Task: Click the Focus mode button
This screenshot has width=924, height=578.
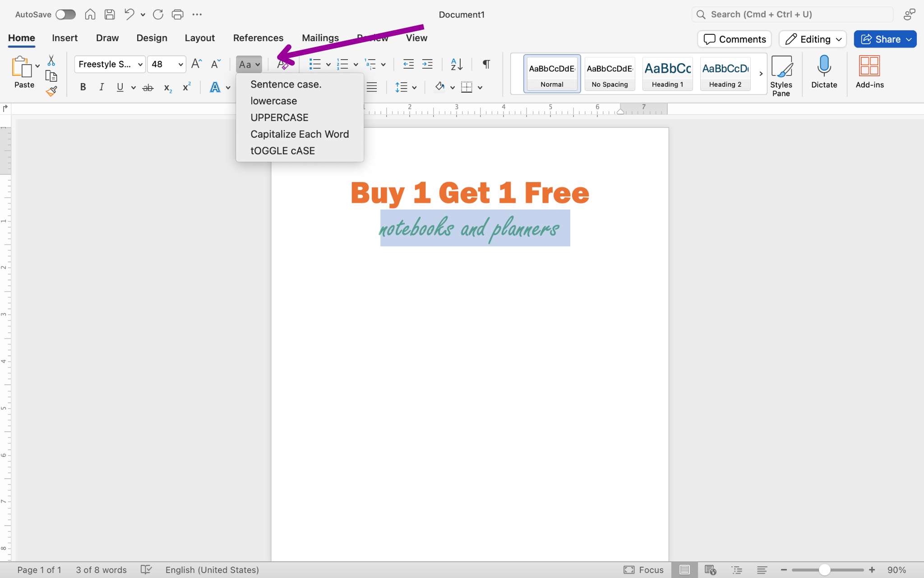Action: coord(644,570)
